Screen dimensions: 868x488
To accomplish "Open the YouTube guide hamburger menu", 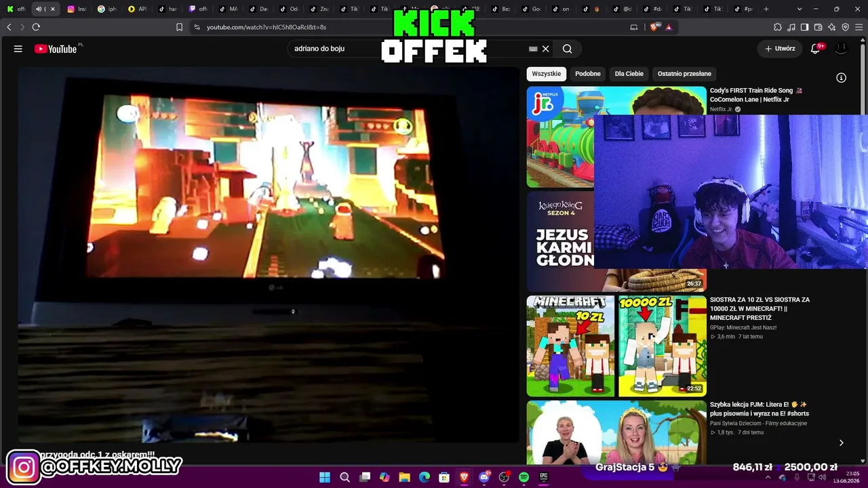I will point(18,49).
